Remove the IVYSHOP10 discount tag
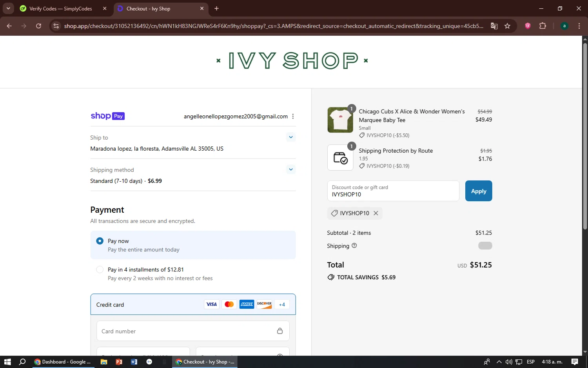This screenshot has width=588, height=368. 376,213
